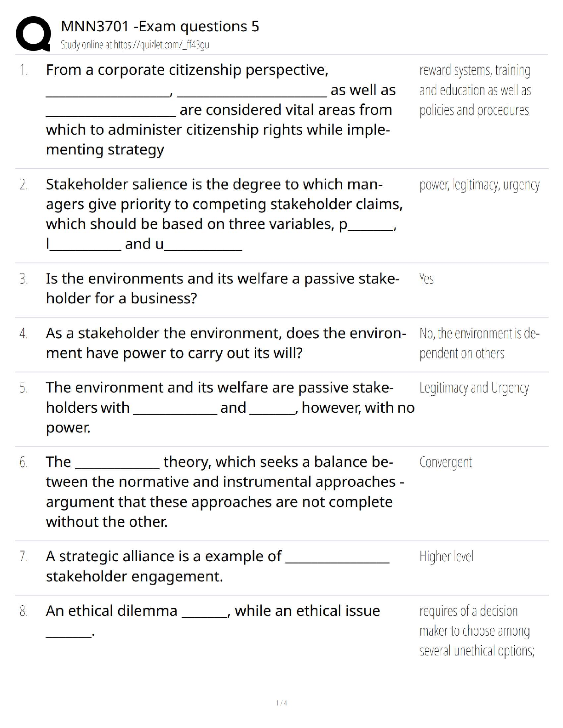Click the blank before 'theory' in question 6

click(x=117, y=463)
